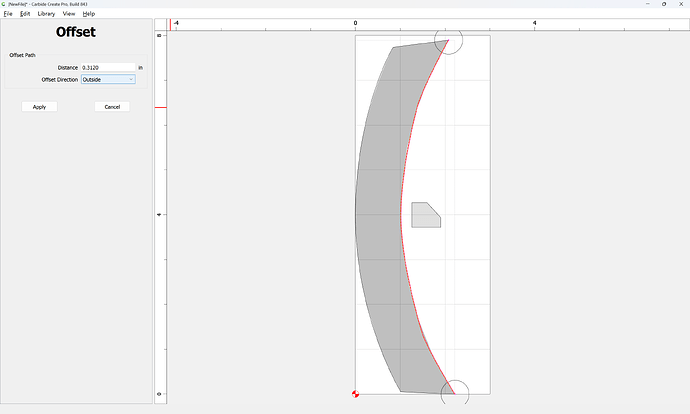Open the File menu
This screenshot has width=690, height=414.
[8, 14]
